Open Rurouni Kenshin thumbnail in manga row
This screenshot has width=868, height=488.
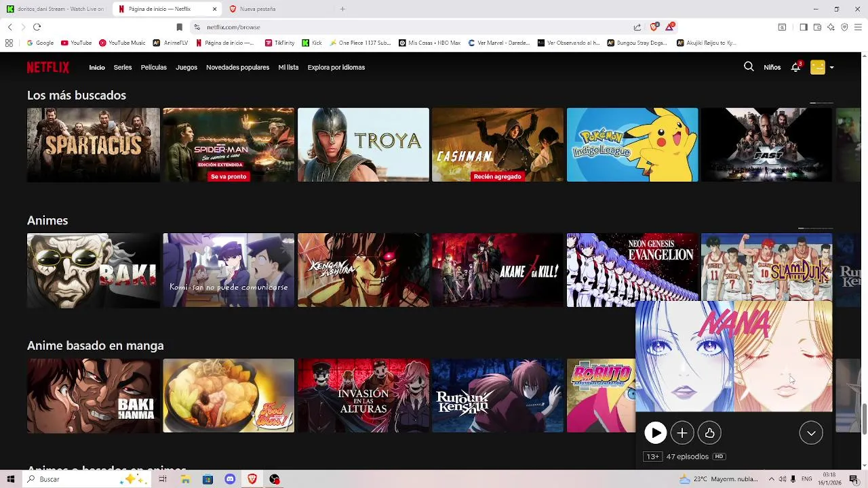point(498,396)
